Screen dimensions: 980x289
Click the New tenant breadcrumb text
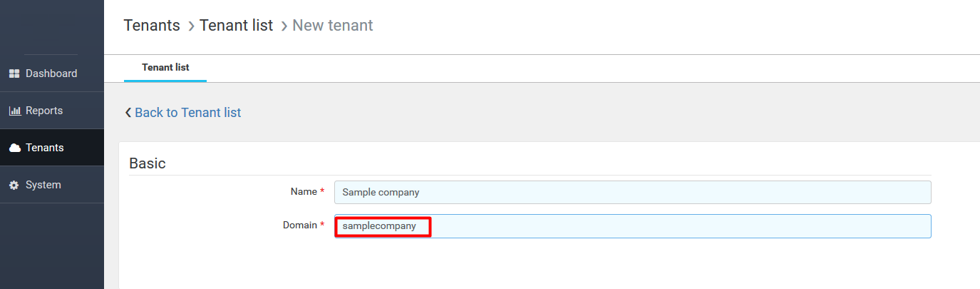pyautogui.click(x=333, y=25)
